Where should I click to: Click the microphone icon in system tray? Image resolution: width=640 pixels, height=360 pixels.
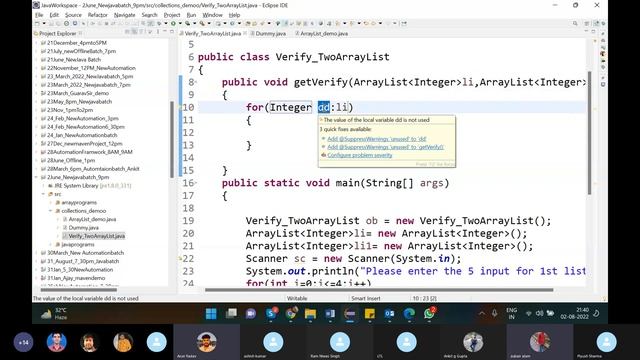(494, 313)
